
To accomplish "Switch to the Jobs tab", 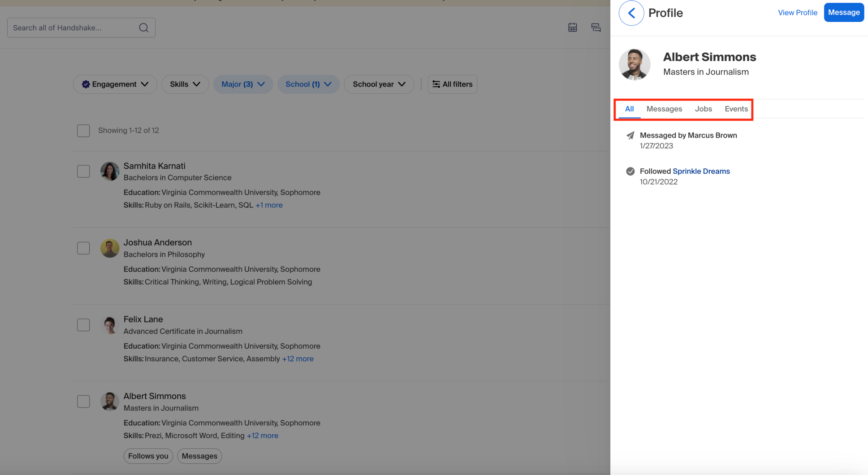I will coord(703,109).
